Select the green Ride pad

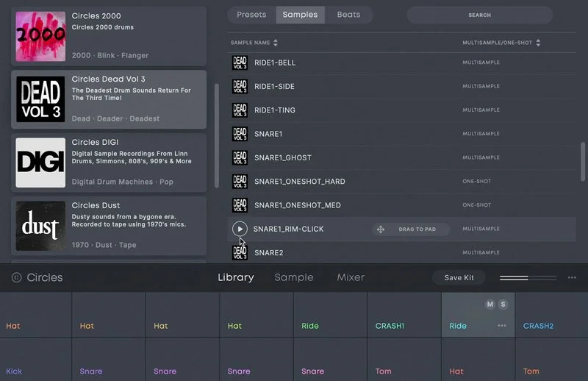(x=330, y=315)
